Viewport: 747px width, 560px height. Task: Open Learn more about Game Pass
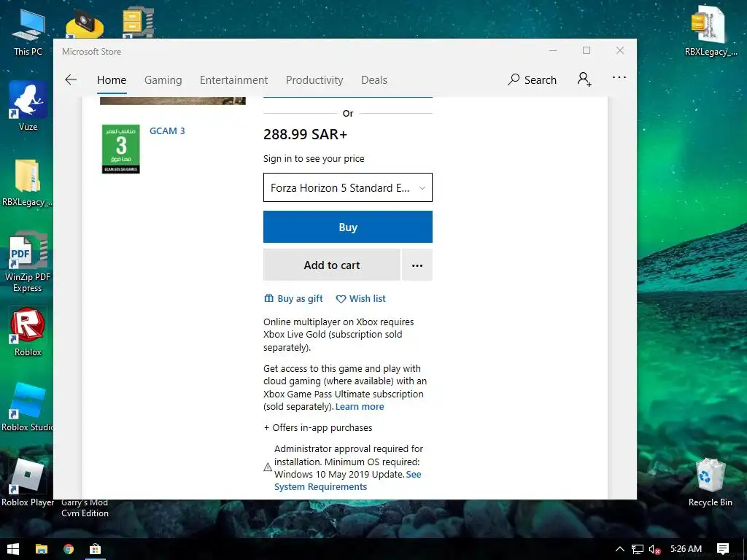360,407
